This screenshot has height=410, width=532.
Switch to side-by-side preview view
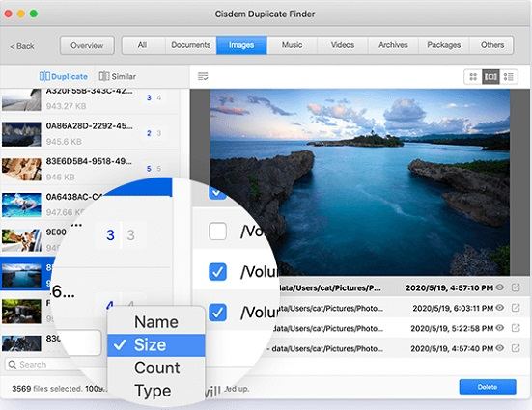(x=490, y=76)
